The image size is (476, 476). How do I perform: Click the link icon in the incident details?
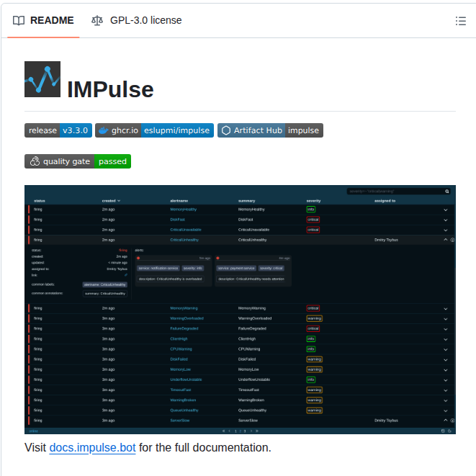coord(126,275)
